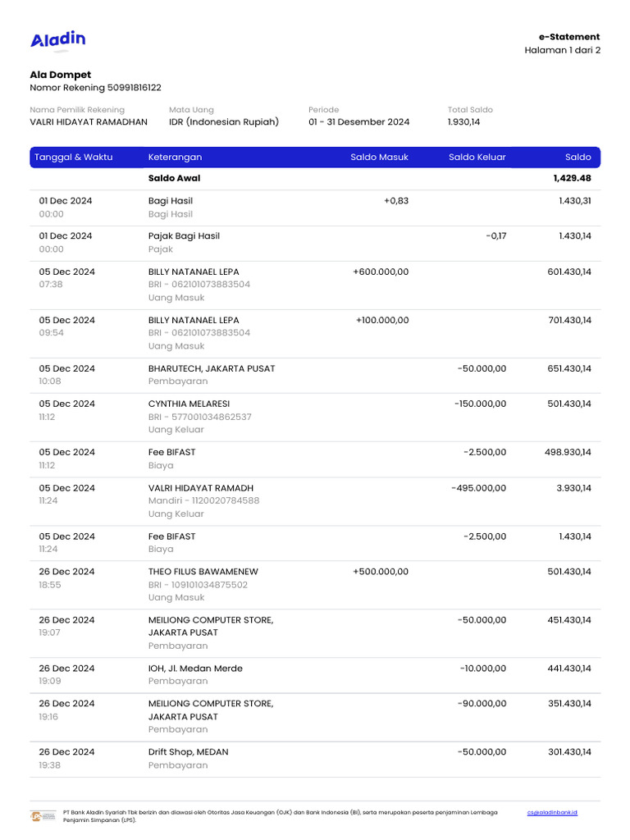The width and height of the screenshot is (630, 840).
Task: Click the LPS logo in the footer
Action: click(x=43, y=816)
